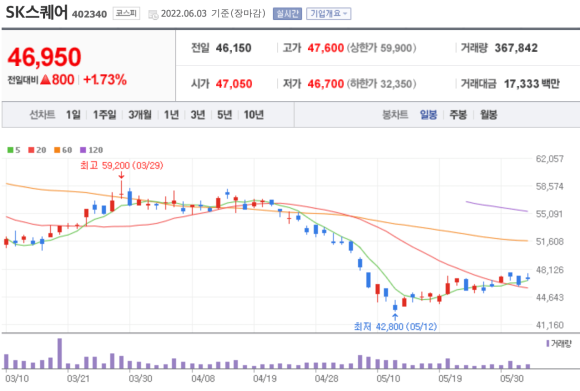Click the tallest volume bar before 03/21

pyautogui.click(x=60, y=353)
